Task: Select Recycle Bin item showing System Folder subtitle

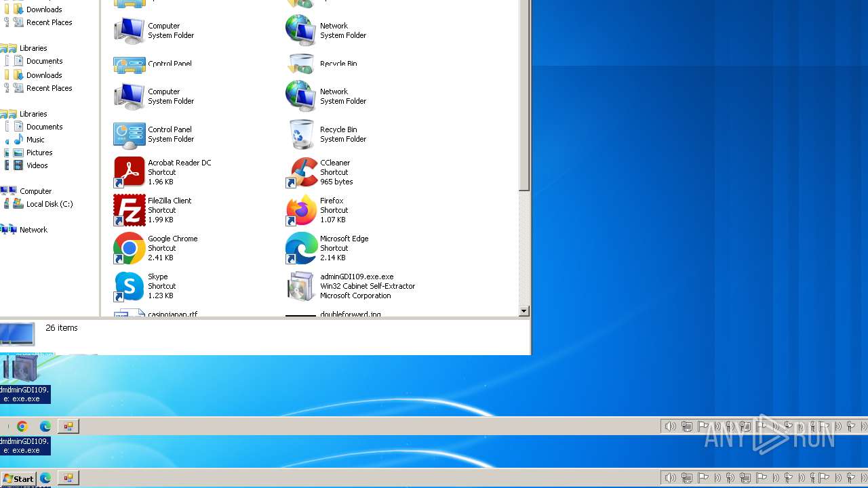Action: pos(326,134)
